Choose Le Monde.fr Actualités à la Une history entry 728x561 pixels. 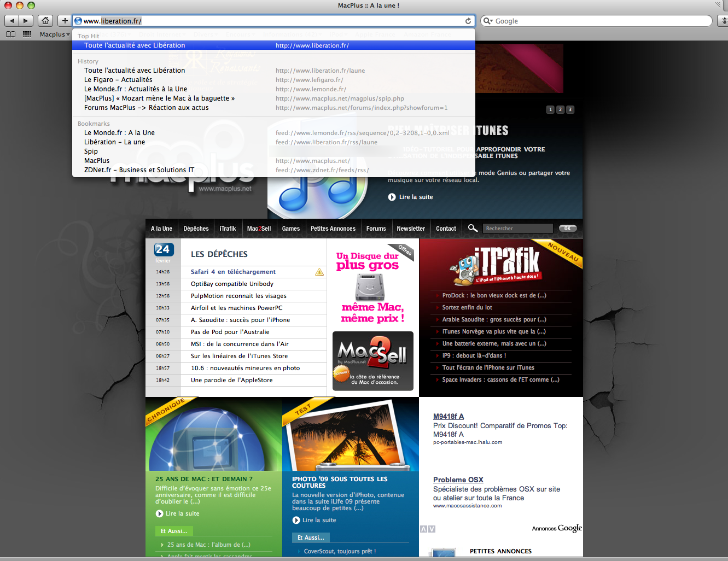(273, 89)
